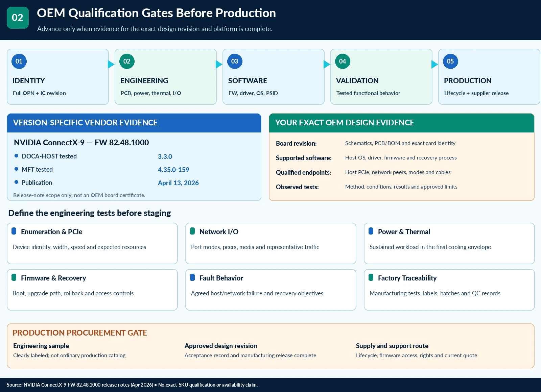Image resolution: width=541 pixels, height=392 pixels.
Task: Click Define the engineering tests before staging
Action: click(x=90, y=213)
